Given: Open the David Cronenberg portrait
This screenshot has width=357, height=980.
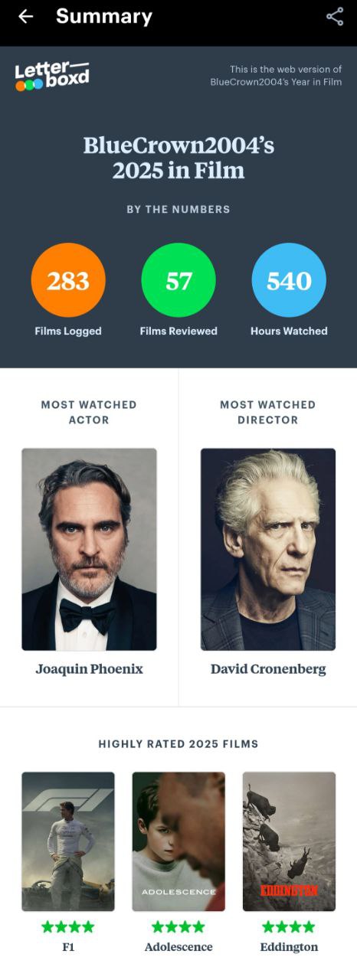Looking at the screenshot, I should click(x=268, y=550).
